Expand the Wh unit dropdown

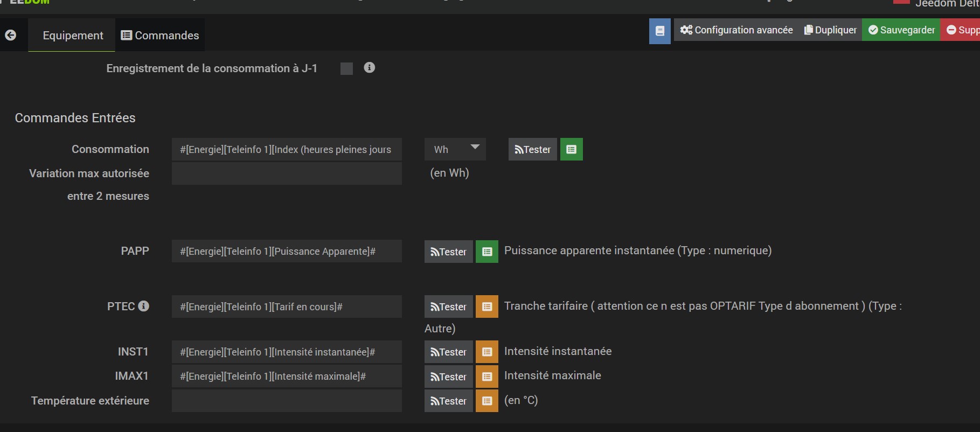pos(455,149)
